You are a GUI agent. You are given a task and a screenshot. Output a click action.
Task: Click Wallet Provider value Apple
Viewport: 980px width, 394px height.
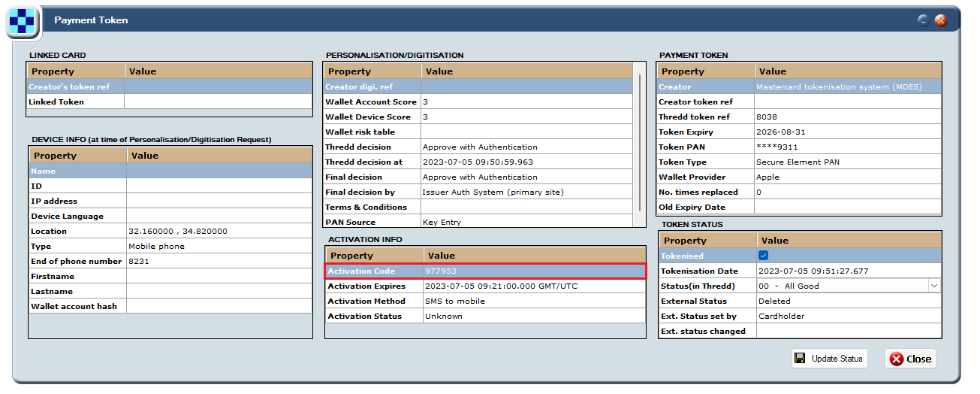pos(767,177)
